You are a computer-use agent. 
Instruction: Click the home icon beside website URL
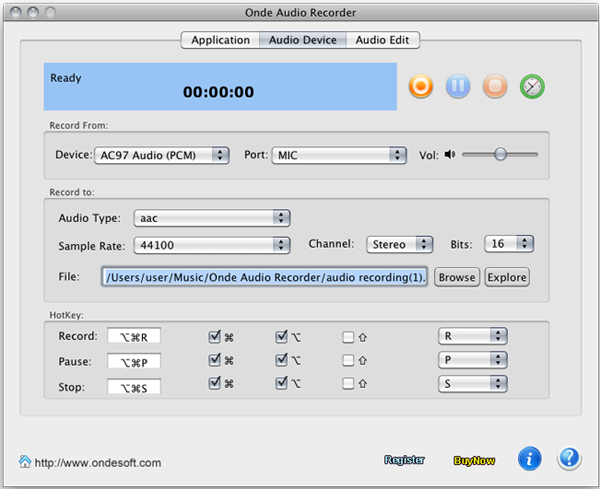[x=25, y=461]
